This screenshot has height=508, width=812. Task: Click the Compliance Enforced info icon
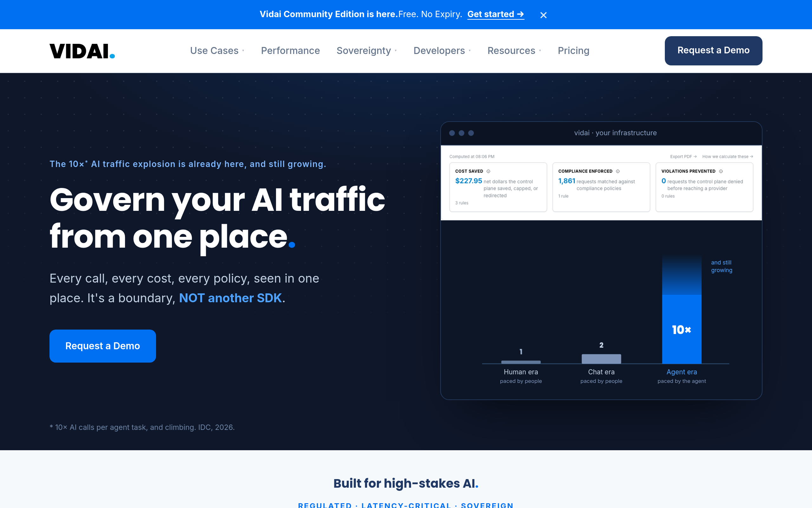tap(618, 171)
